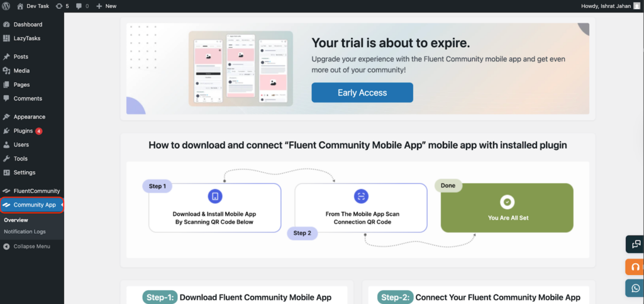644x304 pixels.
Task: Open the New content dropdown in the admin bar
Action: coord(106,6)
